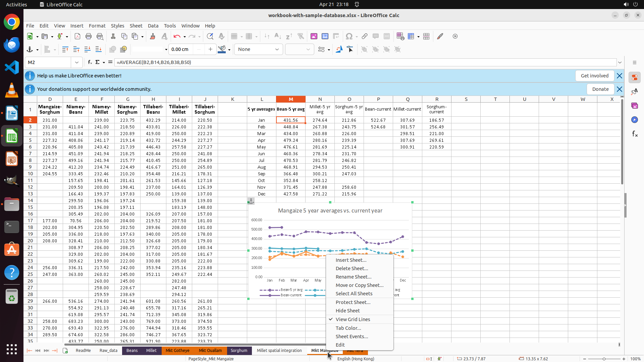Click the Clone Formatting paintbrush icon
The image size is (644, 362).
(x=153, y=37)
